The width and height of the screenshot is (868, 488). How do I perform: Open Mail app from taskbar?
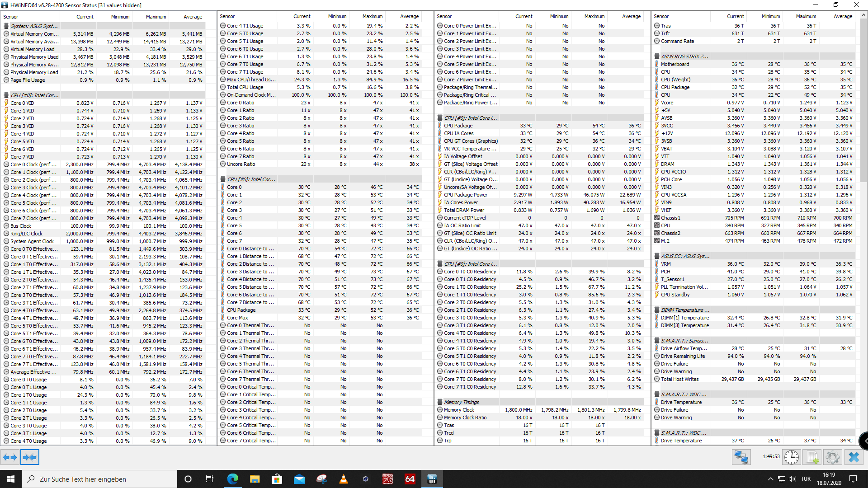(x=299, y=479)
